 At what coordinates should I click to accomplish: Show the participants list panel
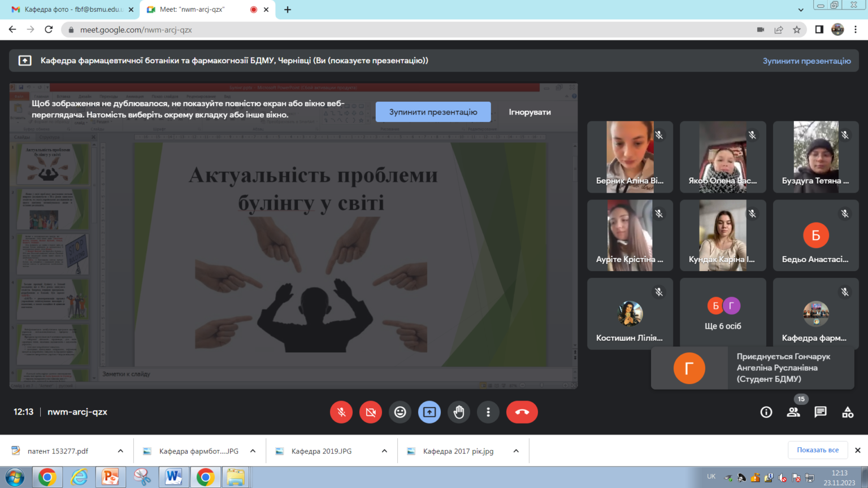click(793, 412)
